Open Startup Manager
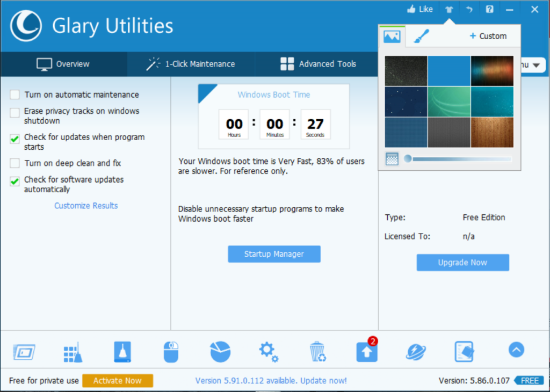Screen dimensions: 550x392 [274, 253]
